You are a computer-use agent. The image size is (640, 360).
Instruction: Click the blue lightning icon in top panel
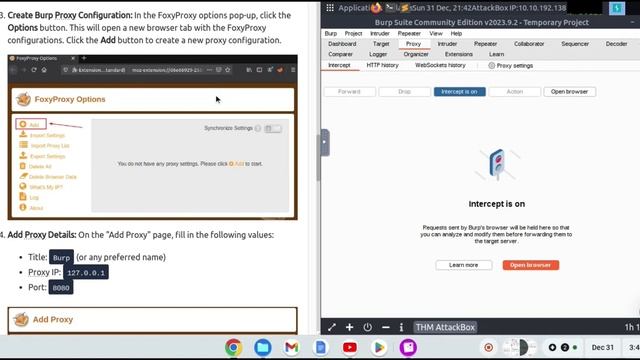point(617,8)
